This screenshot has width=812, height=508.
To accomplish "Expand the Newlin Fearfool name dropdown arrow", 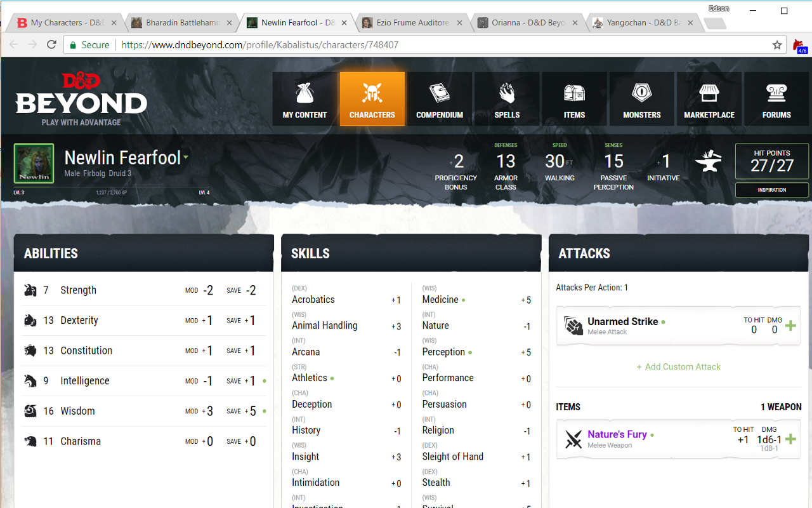I will (x=186, y=157).
